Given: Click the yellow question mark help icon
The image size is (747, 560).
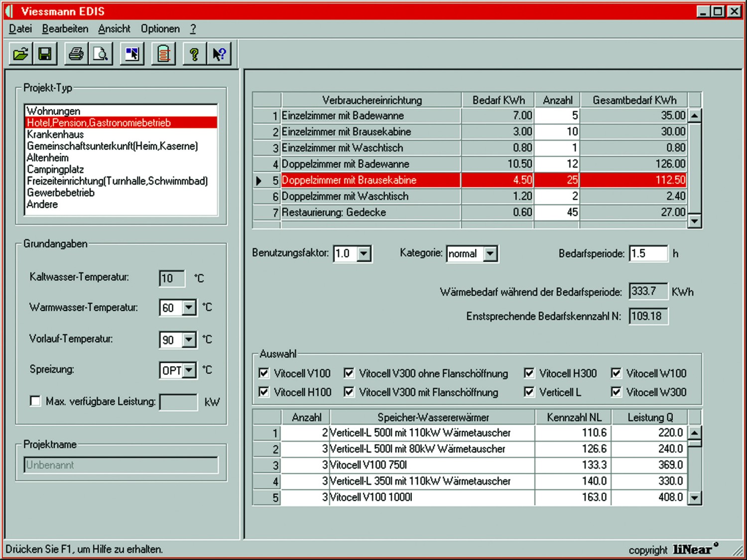Looking at the screenshot, I should [195, 54].
